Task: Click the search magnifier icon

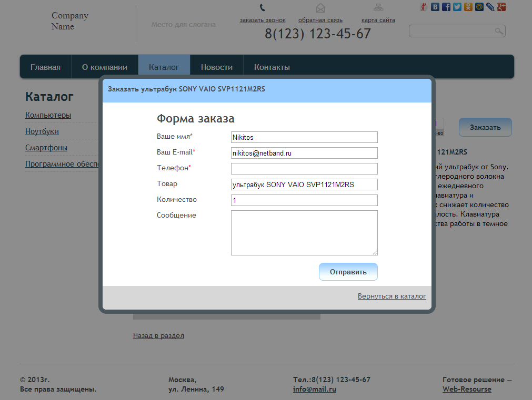Action: point(499,31)
